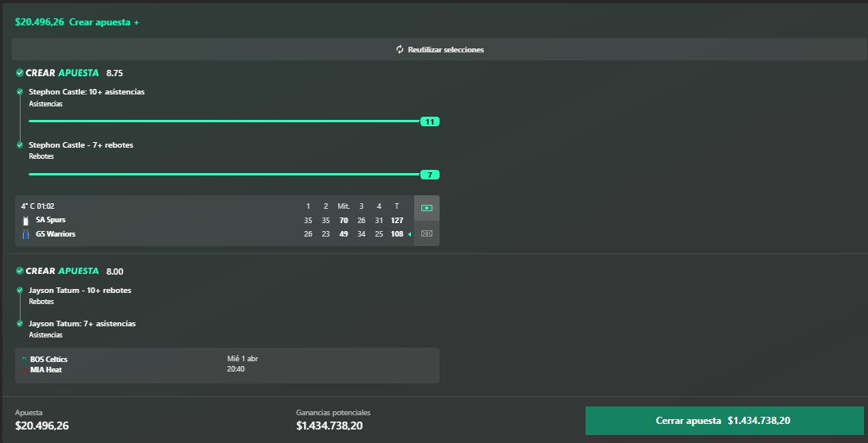Click the Mié 1 abr match date
This screenshot has width=868, height=443.
coord(243,359)
